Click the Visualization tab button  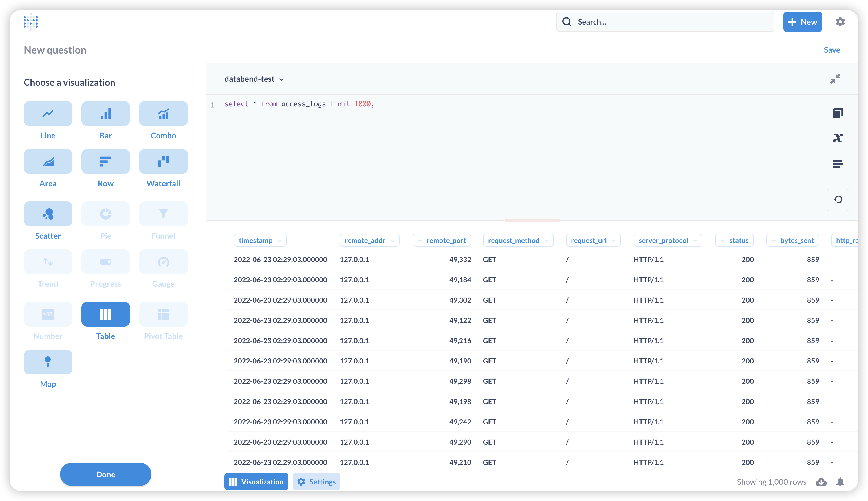pos(256,482)
